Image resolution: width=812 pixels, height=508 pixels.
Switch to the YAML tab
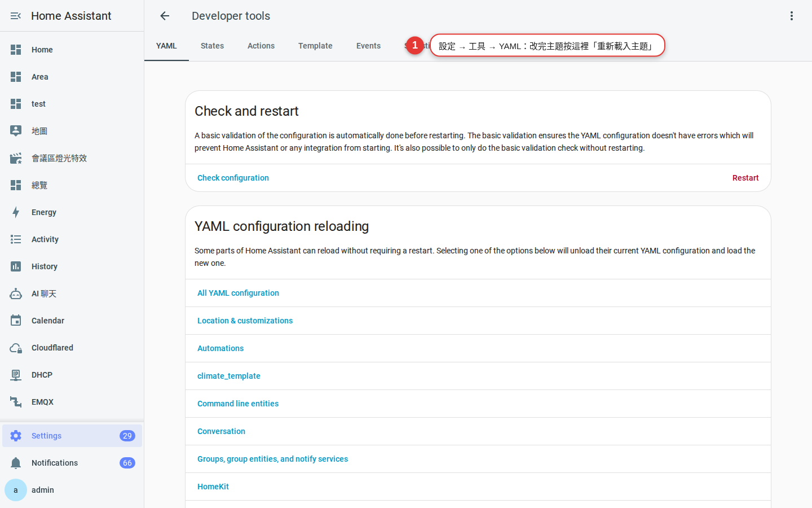coord(166,46)
